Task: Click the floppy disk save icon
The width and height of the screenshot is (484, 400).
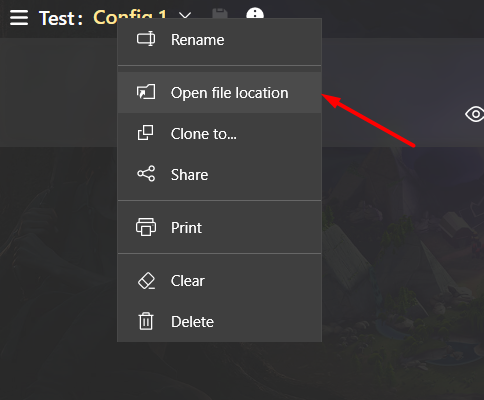Action: click(x=220, y=14)
